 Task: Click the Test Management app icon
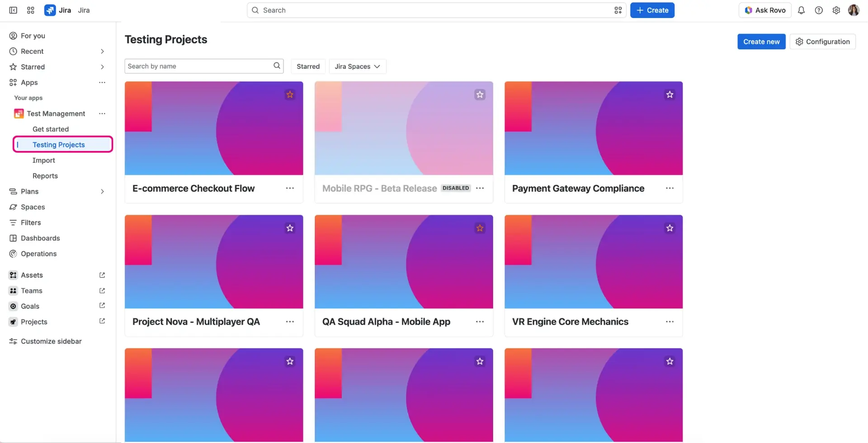[19, 113]
